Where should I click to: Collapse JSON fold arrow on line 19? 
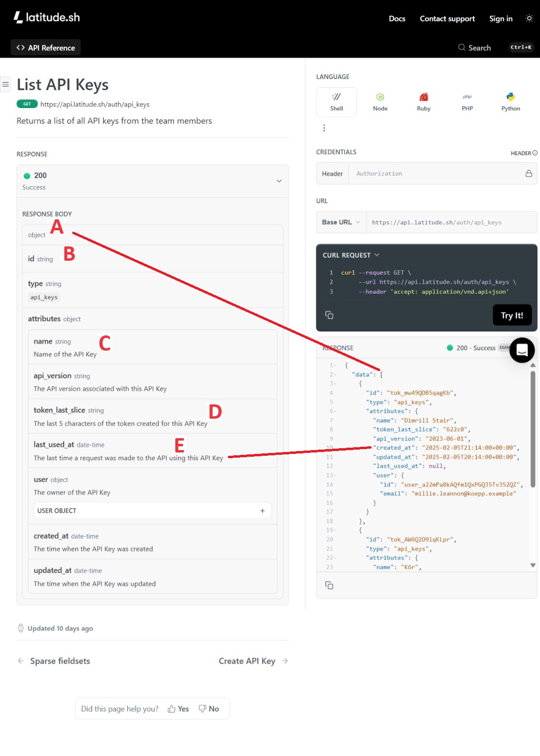(335, 530)
